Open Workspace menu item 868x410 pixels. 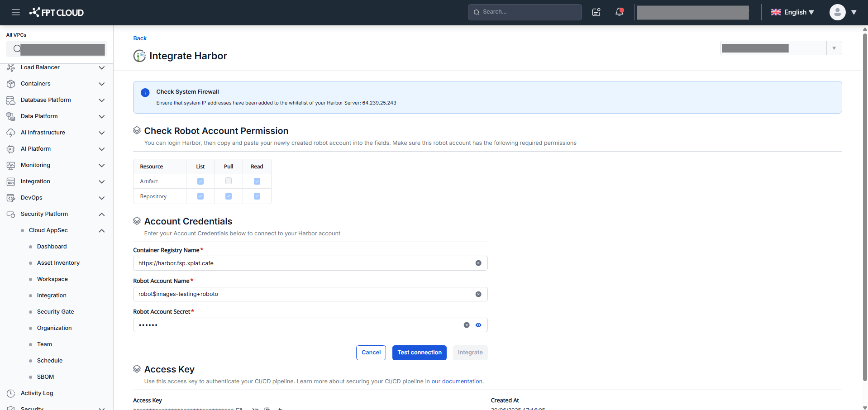coord(52,279)
